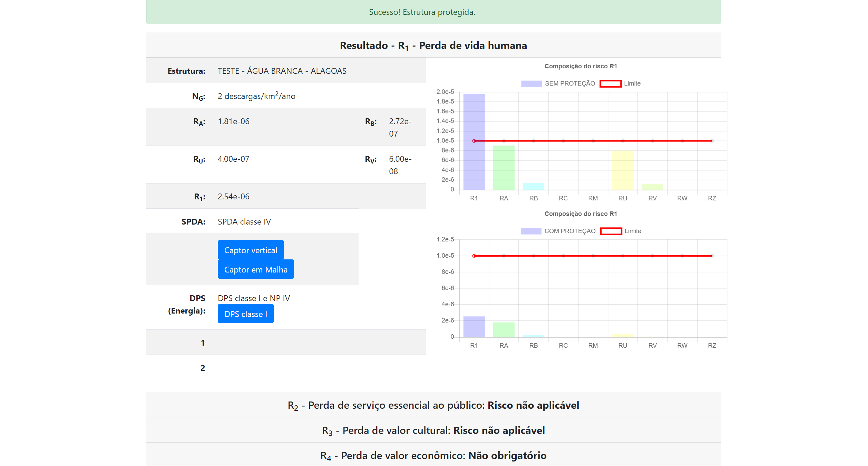Select DPS classe I option
Viewport: 868px width, 466px height.
[245, 314]
